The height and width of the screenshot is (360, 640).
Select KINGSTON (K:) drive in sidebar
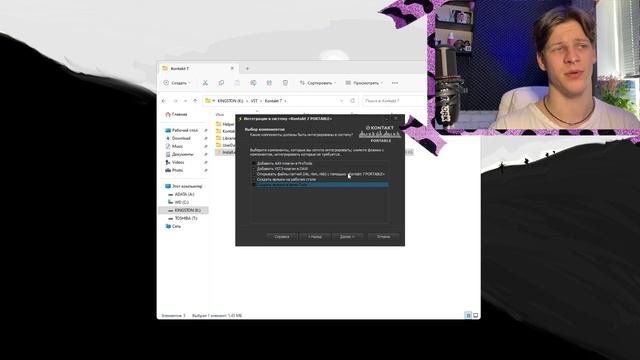point(184,210)
